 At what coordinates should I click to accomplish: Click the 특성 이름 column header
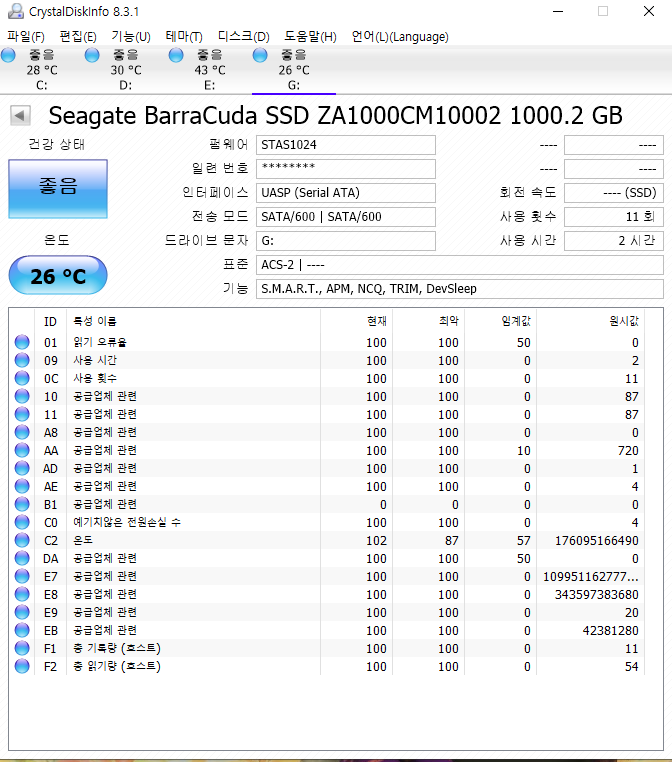coord(193,321)
